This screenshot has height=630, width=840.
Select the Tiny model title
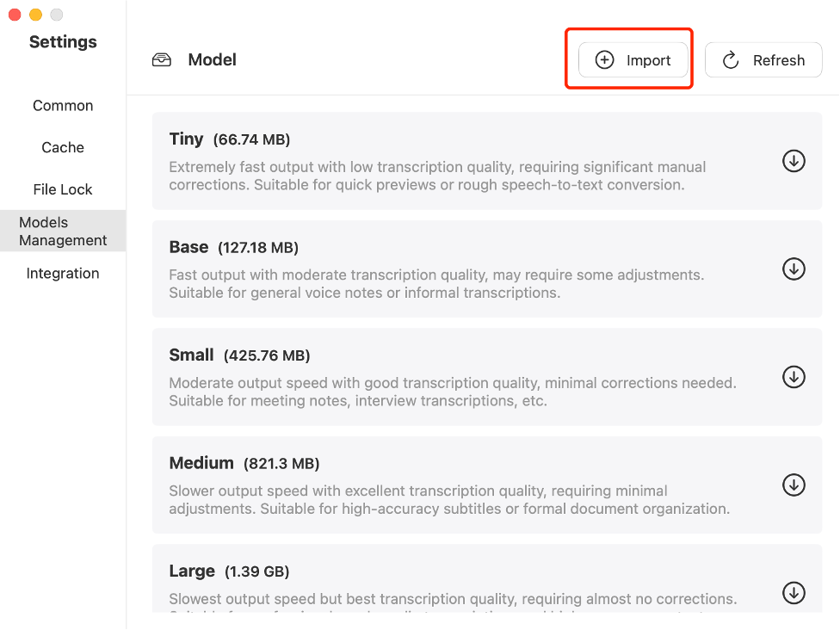187,139
